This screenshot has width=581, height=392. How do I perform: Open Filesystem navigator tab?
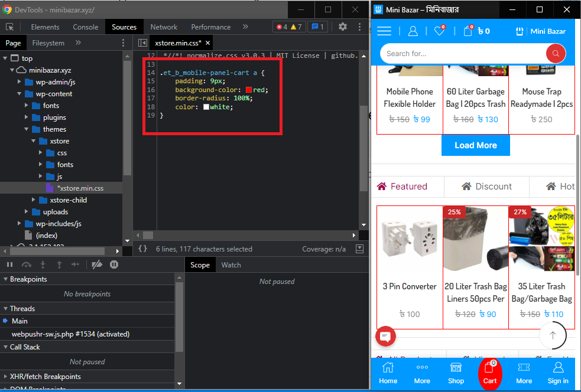tap(48, 43)
